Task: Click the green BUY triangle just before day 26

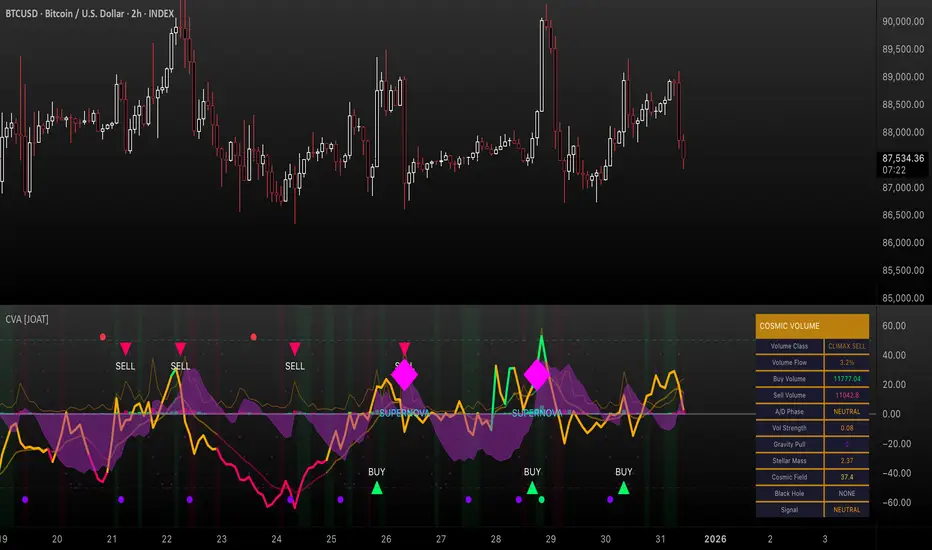Action: click(x=376, y=488)
